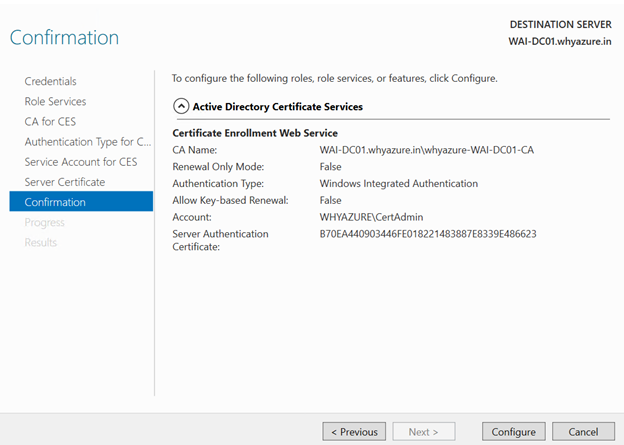Click the greyed-out Results step

(x=41, y=242)
